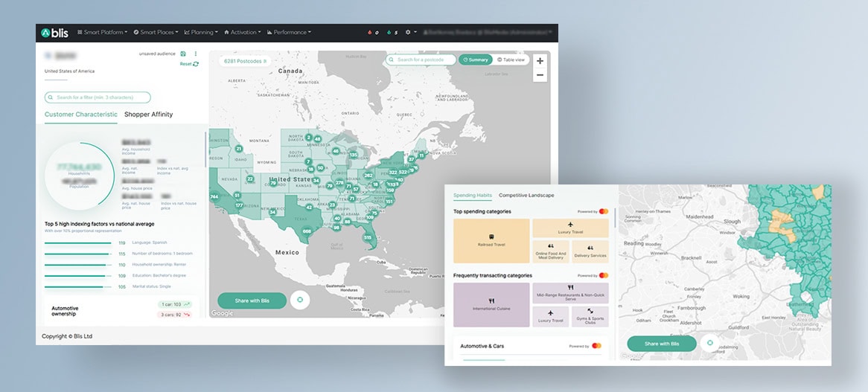Image resolution: width=868 pixels, height=392 pixels.
Task: Expand the Smart Platform dropdown menu
Action: [x=103, y=33]
